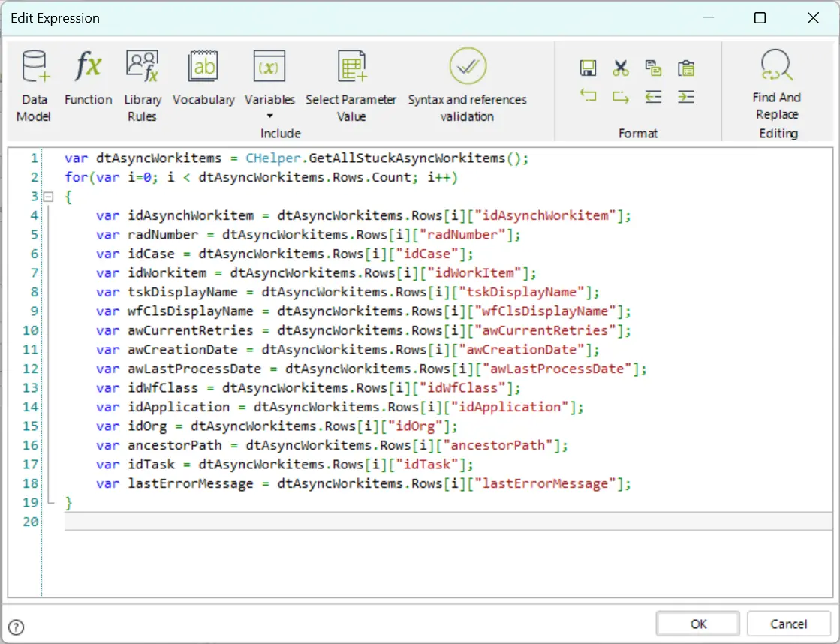This screenshot has height=644, width=840.
Task: Click the variable name idTask on line 17
Action: 151,465
